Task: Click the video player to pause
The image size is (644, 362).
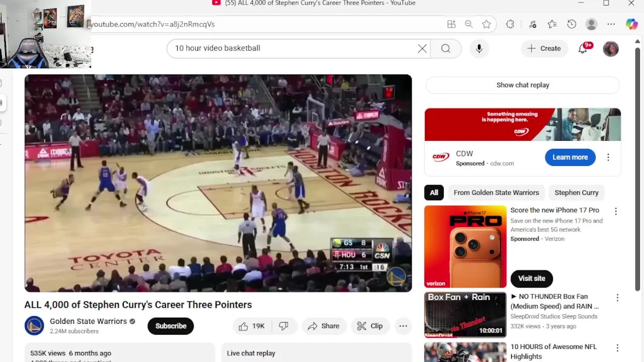Action: coord(218,183)
